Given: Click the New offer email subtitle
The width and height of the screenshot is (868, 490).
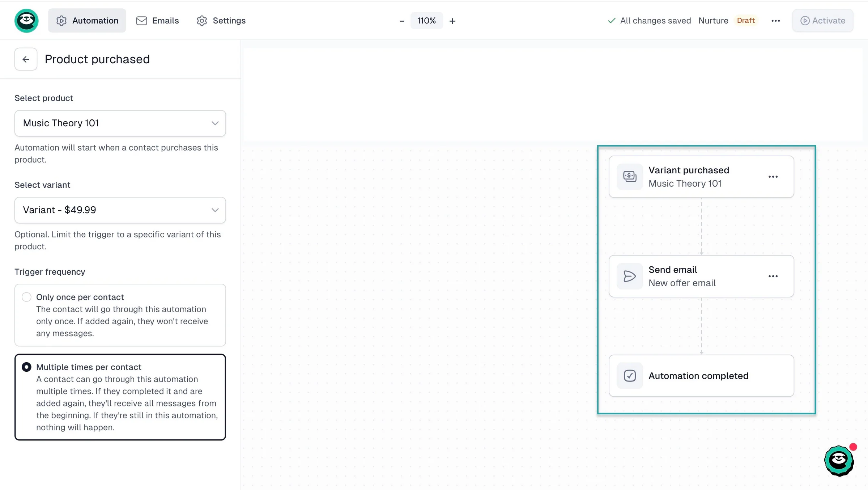Looking at the screenshot, I should [x=682, y=283].
